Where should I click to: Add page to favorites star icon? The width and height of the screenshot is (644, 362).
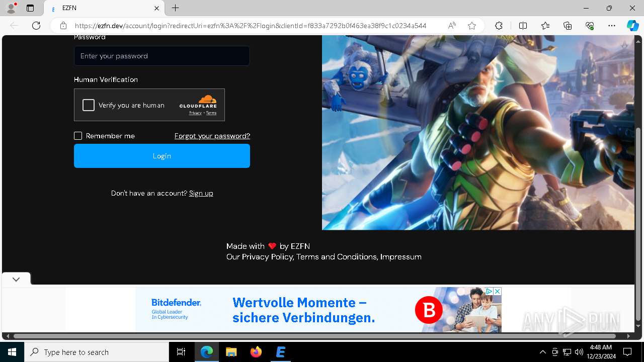point(472,26)
